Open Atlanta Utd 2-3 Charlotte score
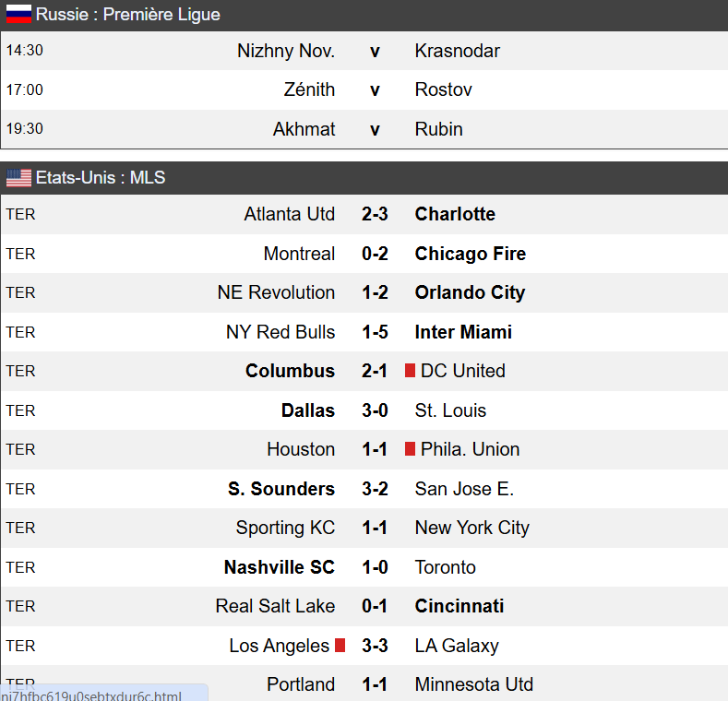The image size is (728, 701). [x=375, y=214]
